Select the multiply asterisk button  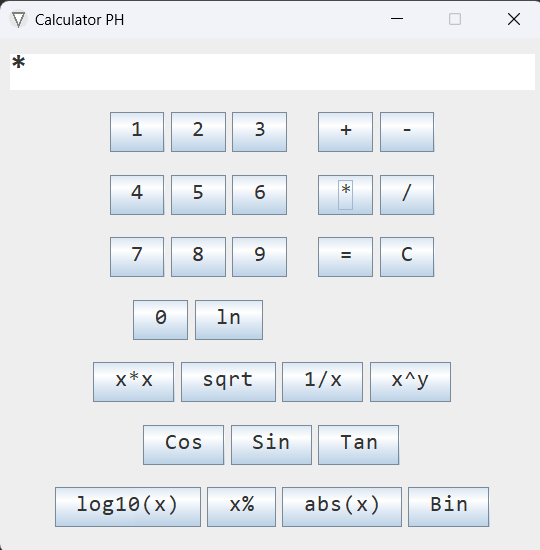pos(345,195)
